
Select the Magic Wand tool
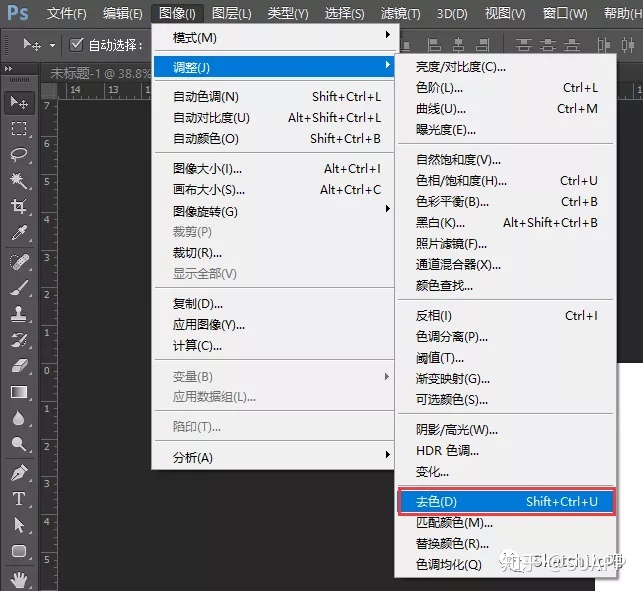click(x=19, y=180)
